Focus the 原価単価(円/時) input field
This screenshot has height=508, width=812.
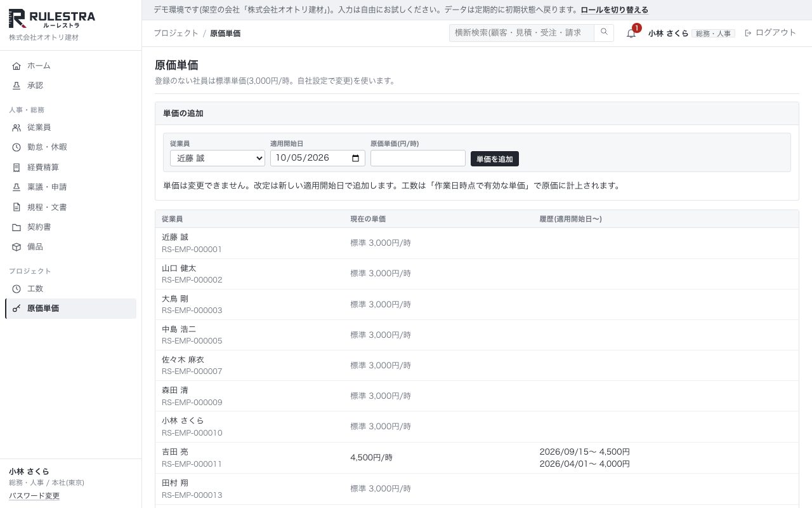[x=418, y=158]
